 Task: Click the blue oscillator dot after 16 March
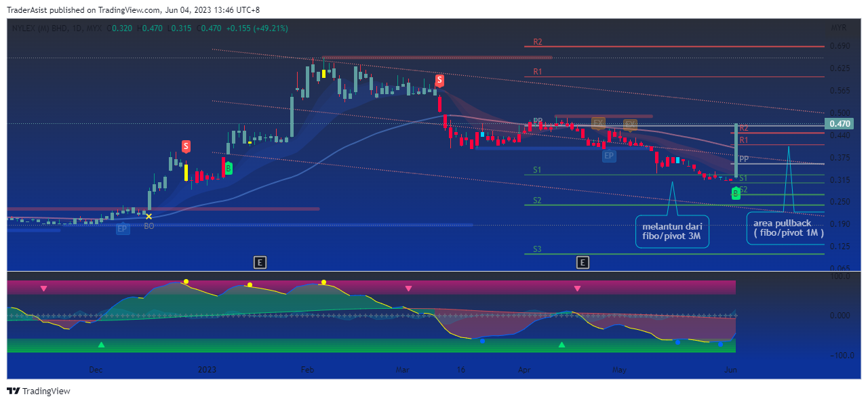482,341
